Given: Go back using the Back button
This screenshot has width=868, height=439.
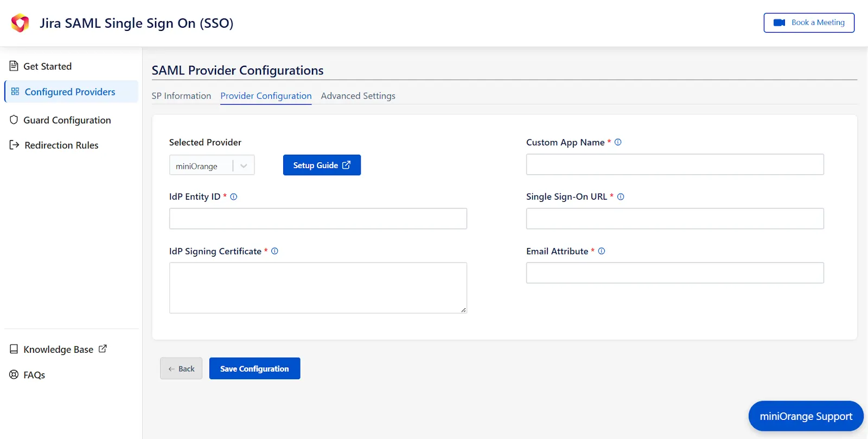Looking at the screenshot, I should [x=181, y=368].
